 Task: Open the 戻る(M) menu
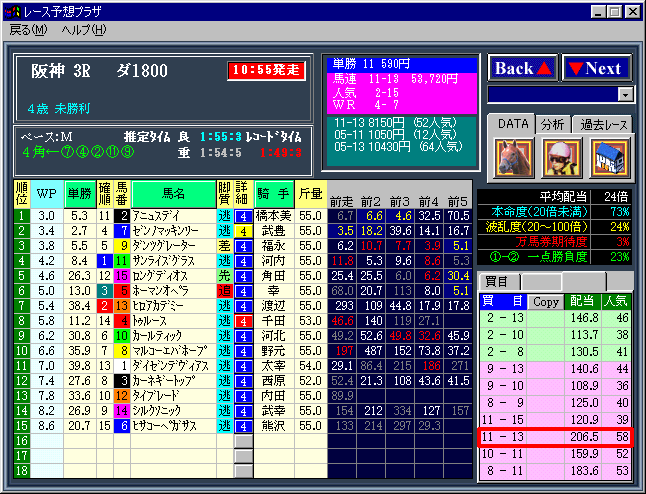click(28, 30)
